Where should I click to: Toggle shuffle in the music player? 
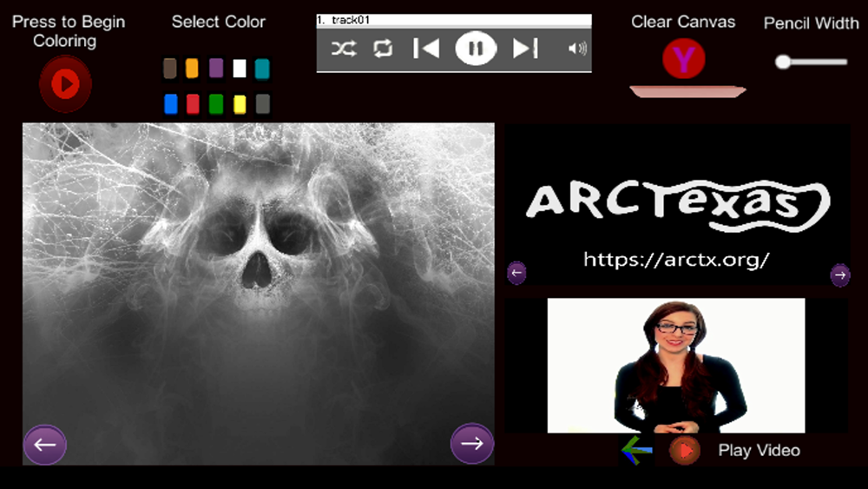(x=344, y=49)
